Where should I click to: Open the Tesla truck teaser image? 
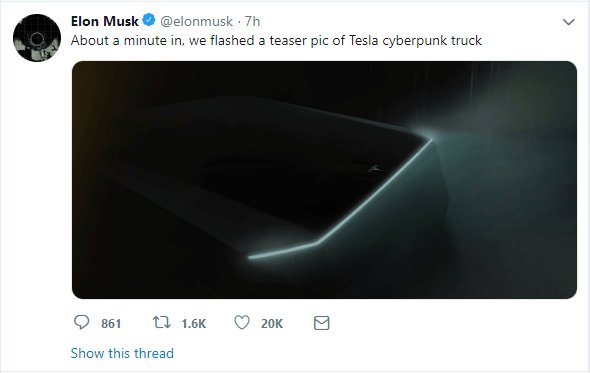[324, 180]
